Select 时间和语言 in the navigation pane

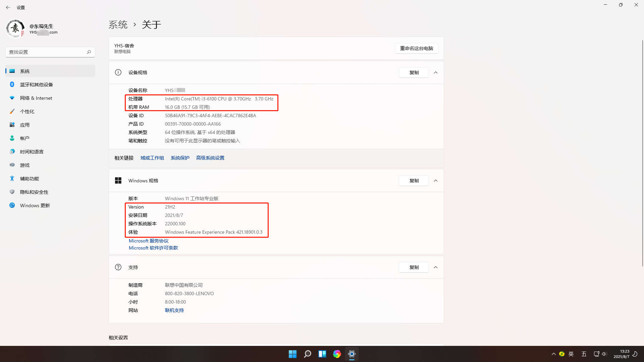click(x=32, y=151)
